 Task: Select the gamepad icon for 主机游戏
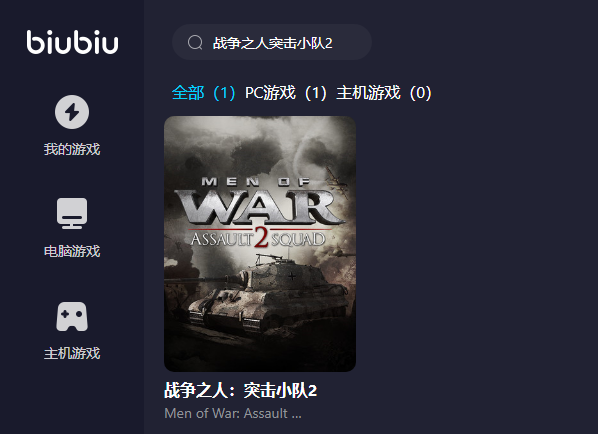pos(72,317)
